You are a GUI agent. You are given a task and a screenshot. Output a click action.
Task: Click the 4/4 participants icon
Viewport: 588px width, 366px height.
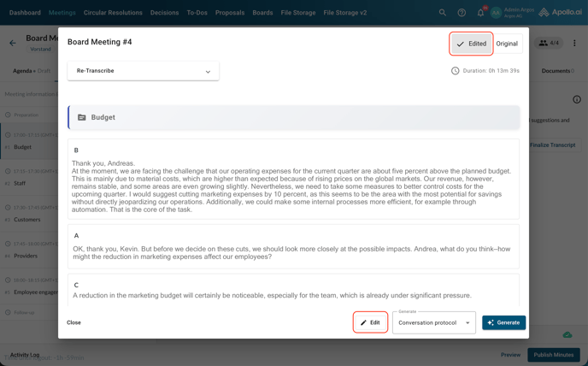(549, 43)
